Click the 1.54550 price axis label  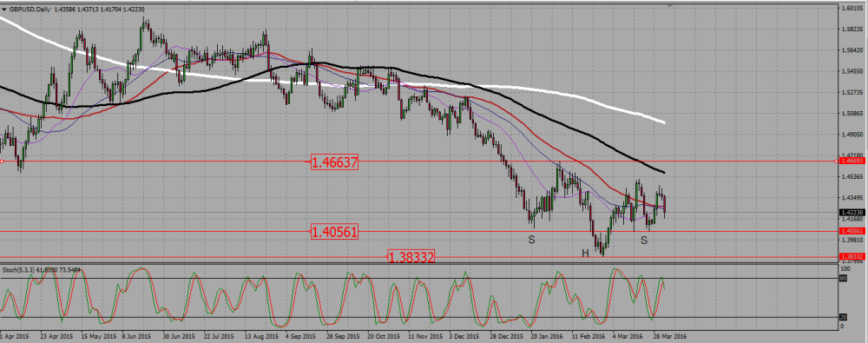[x=852, y=71]
